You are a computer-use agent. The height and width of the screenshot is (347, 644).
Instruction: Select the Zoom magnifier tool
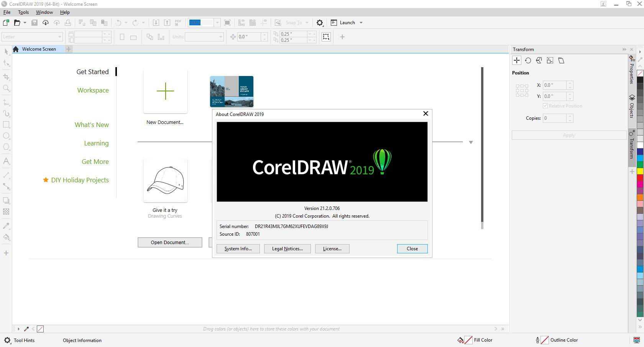(6, 88)
